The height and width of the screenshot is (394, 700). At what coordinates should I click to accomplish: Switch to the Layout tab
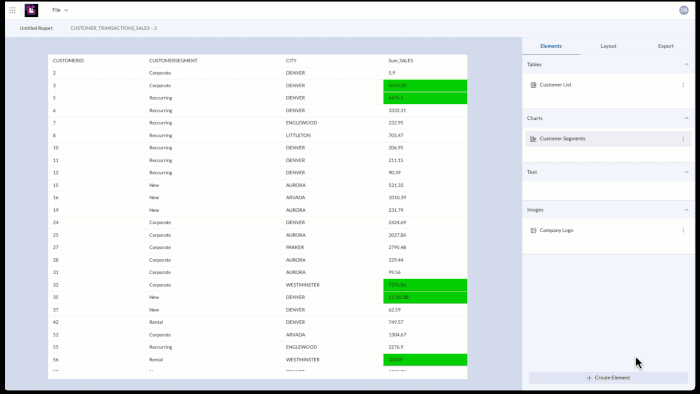[x=608, y=46]
